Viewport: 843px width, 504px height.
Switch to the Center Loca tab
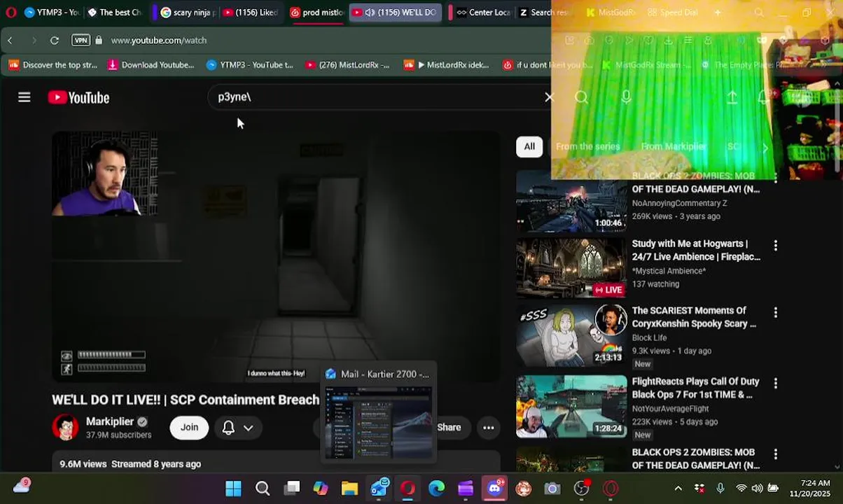[483, 12]
